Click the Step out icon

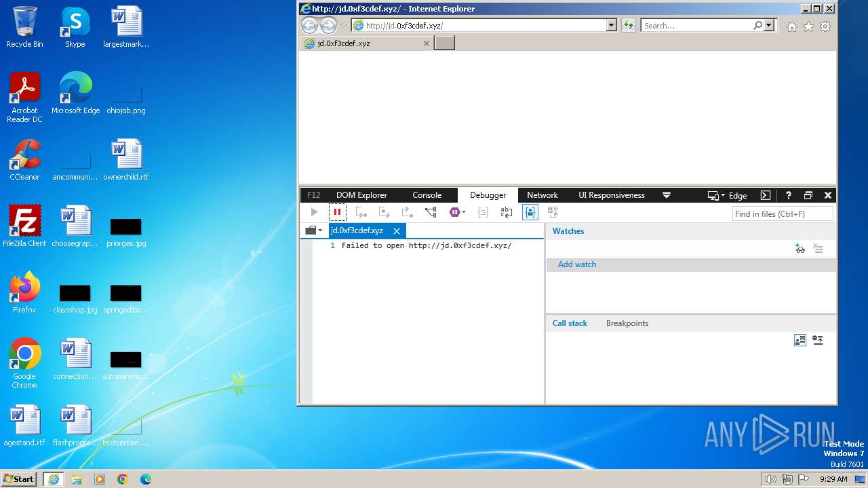pyautogui.click(x=407, y=212)
